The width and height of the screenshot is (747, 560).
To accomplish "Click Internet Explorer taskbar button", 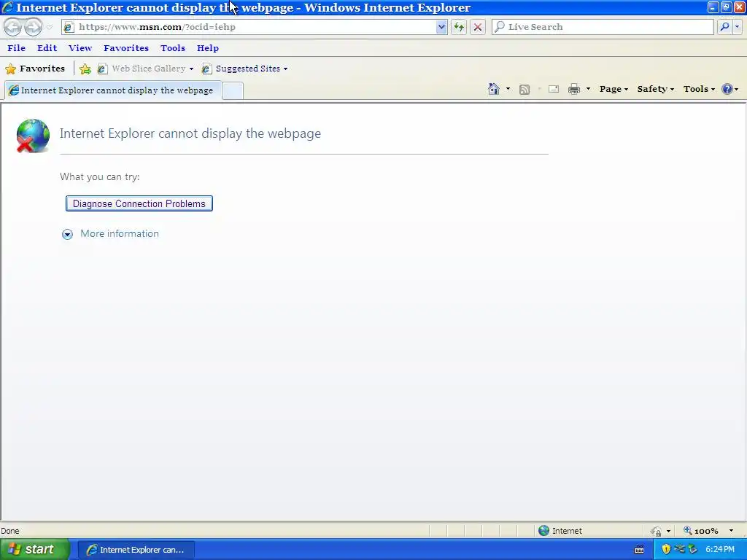I will pyautogui.click(x=136, y=550).
